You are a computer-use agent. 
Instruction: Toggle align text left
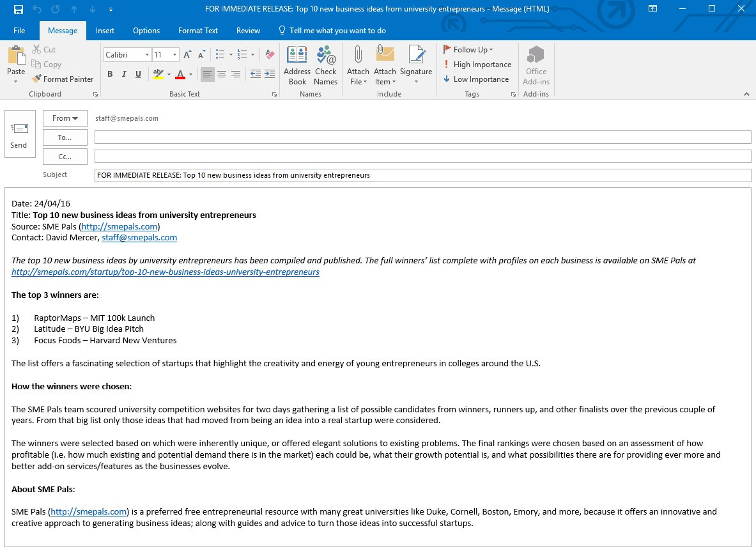tap(207, 74)
